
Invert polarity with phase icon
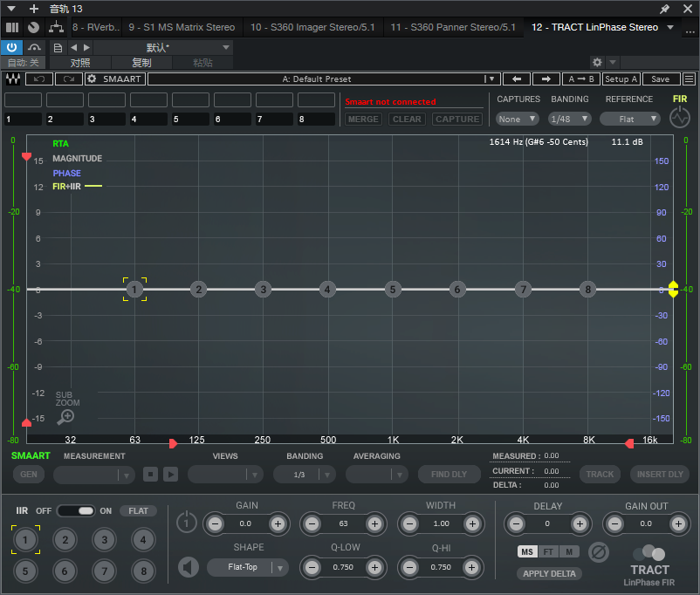599,552
